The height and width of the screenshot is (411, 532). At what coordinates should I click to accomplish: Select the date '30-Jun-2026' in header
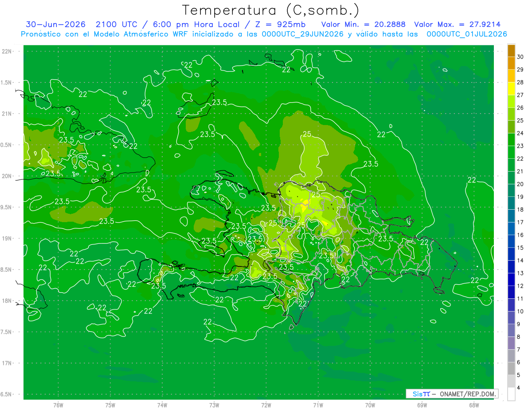click(x=55, y=24)
